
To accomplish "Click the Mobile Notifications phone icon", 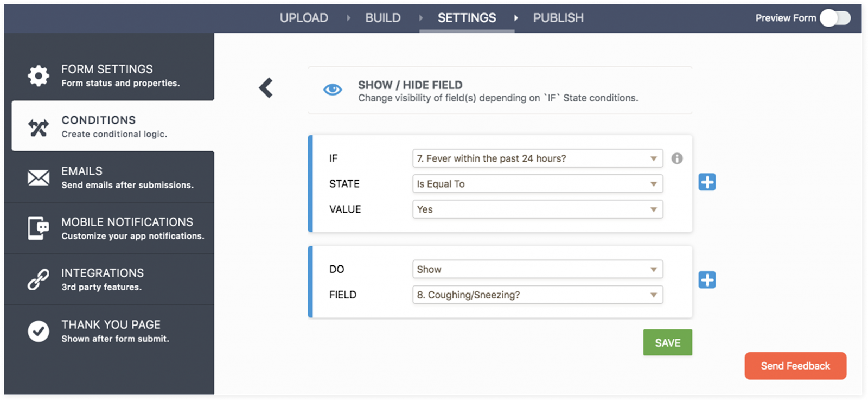I will click(x=39, y=228).
